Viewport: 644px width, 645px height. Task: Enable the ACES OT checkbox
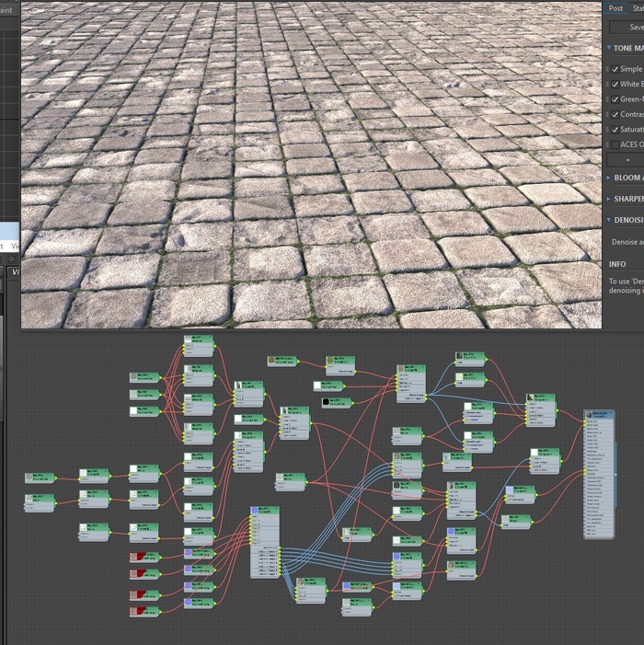[615, 144]
